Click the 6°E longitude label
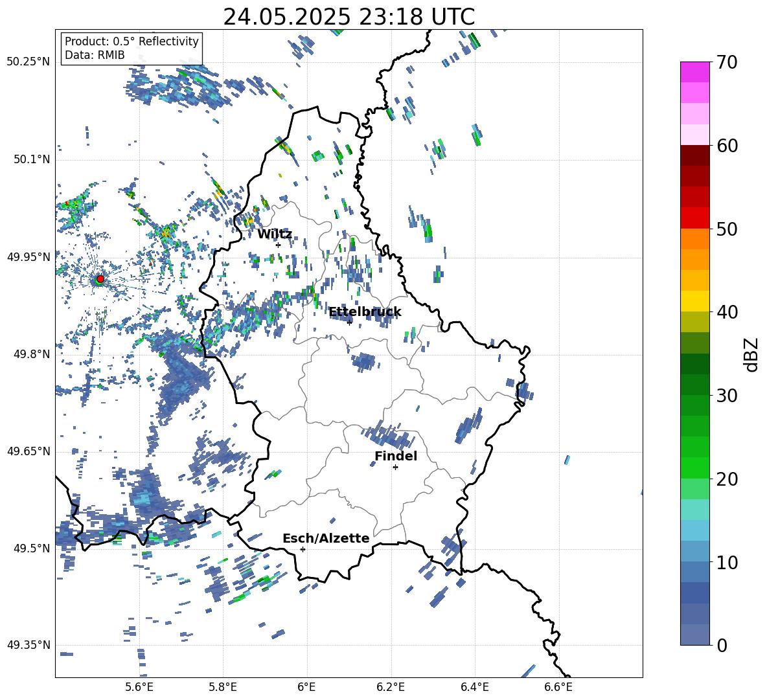The image size is (767, 700). tap(306, 687)
